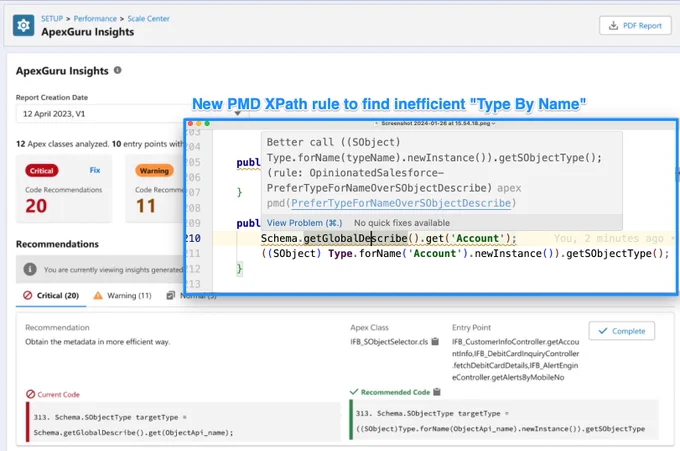Switch to the Warning (11) tab
The height and width of the screenshot is (451, 680).
coord(123,296)
